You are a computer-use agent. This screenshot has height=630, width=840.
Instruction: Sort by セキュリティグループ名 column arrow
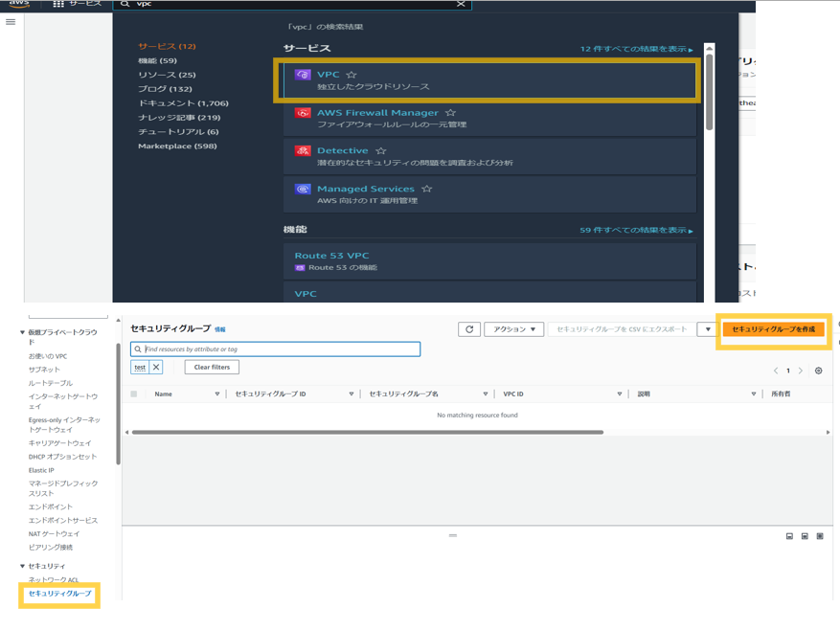pos(486,394)
